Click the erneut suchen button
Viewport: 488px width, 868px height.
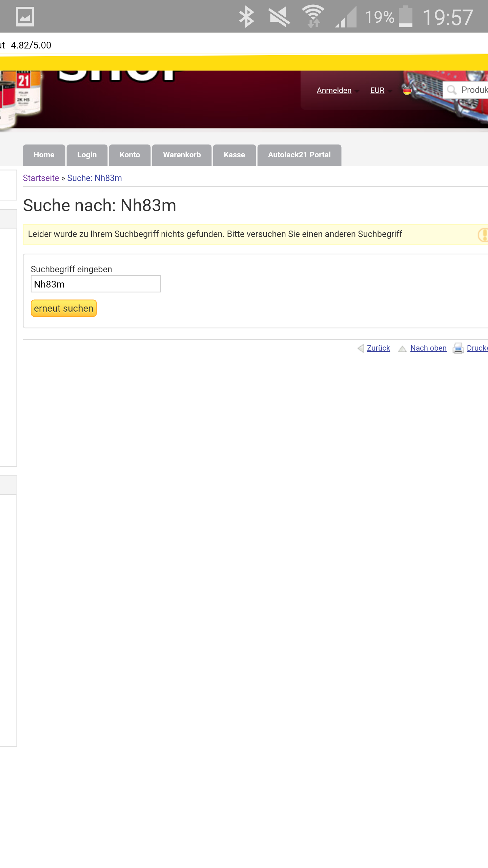(x=64, y=308)
